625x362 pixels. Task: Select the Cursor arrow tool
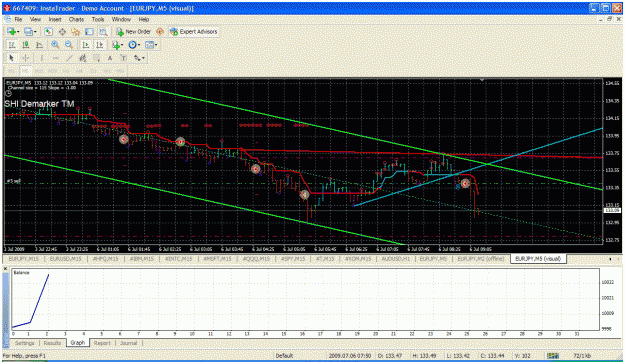(12, 58)
